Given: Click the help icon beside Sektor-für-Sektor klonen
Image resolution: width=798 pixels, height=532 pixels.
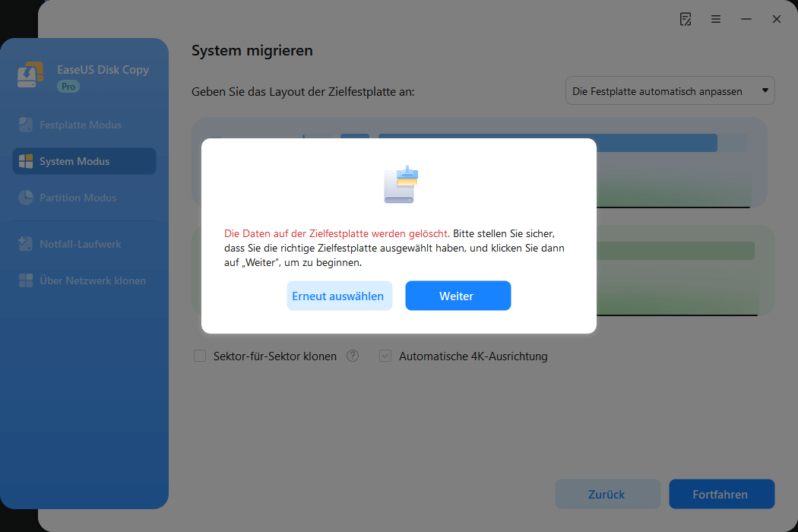Looking at the screenshot, I should tap(353, 356).
